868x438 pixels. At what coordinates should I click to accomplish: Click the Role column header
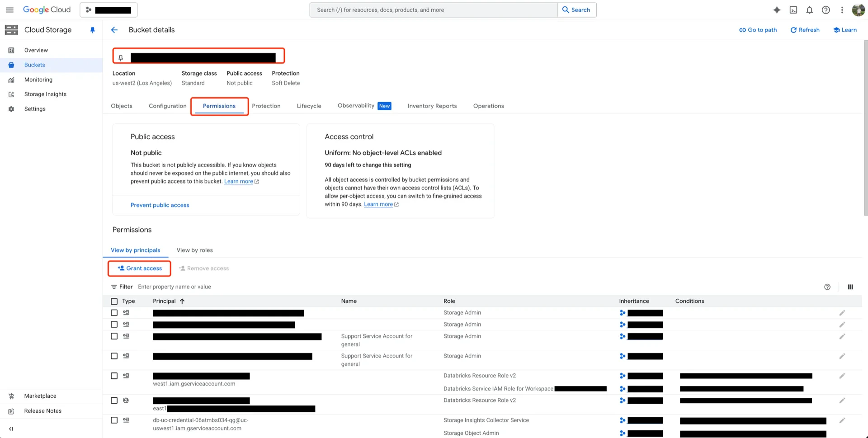pos(449,301)
